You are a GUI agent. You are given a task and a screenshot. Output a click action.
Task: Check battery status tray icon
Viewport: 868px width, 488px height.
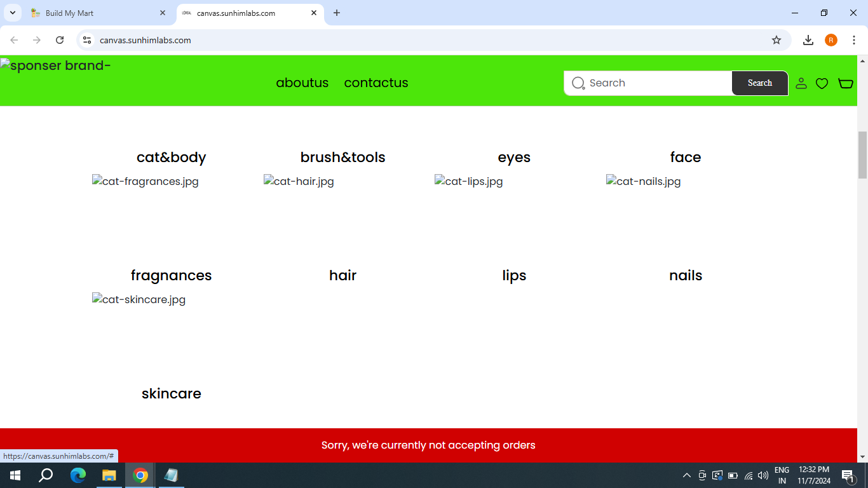coord(733,475)
